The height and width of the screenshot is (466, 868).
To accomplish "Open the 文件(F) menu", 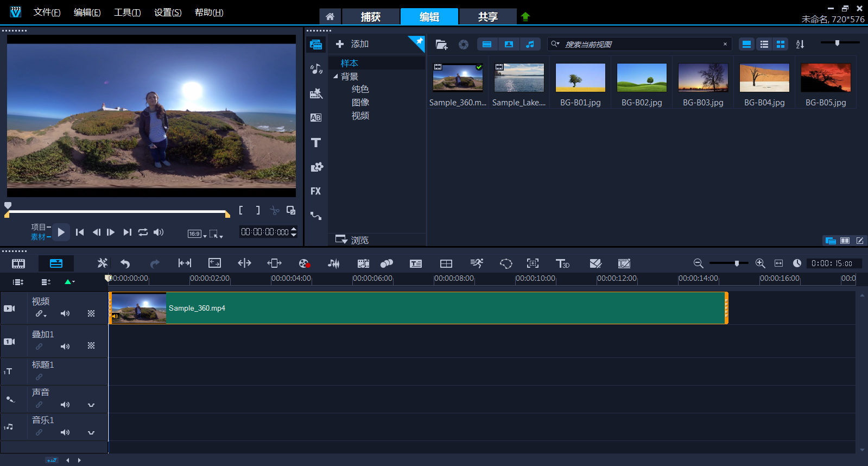I will [x=47, y=12].
